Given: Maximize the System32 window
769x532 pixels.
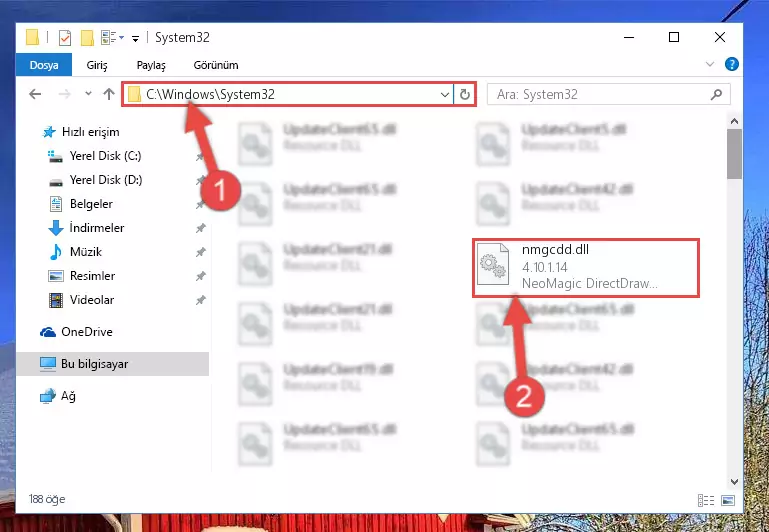Looking at the screenshot, I should click(674, 37).
